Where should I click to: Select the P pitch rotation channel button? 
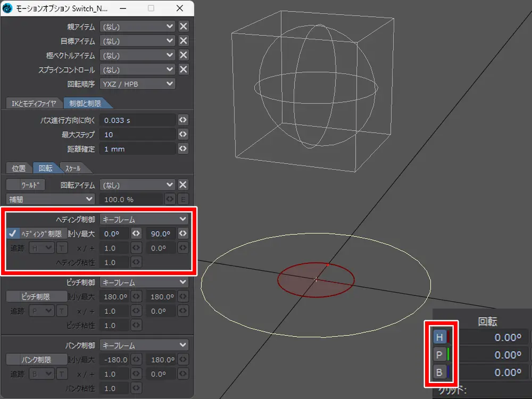point(439,355)
